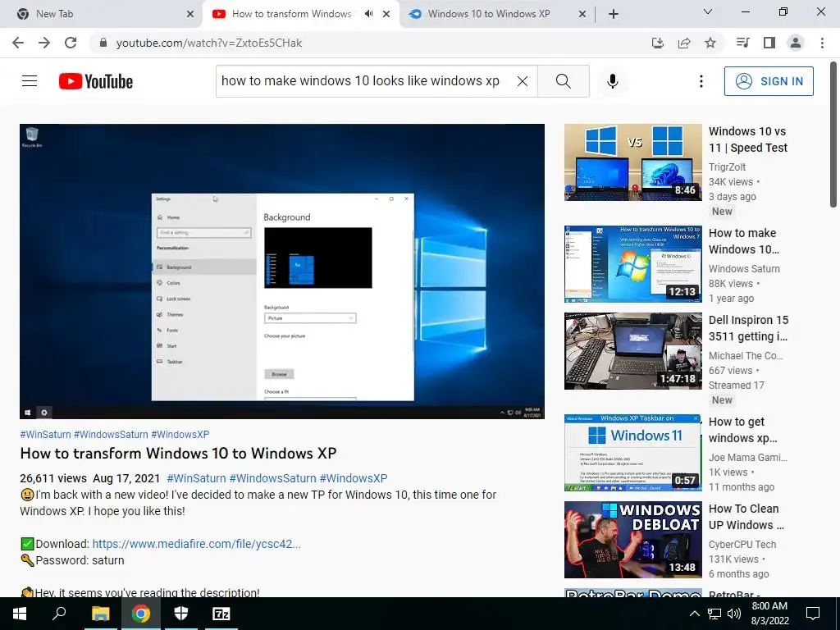The height and width of the screenshot is (630, 840).
Task: Open the 12:13 Windows Saturn video thumbnail
Action: coord(632,263)
